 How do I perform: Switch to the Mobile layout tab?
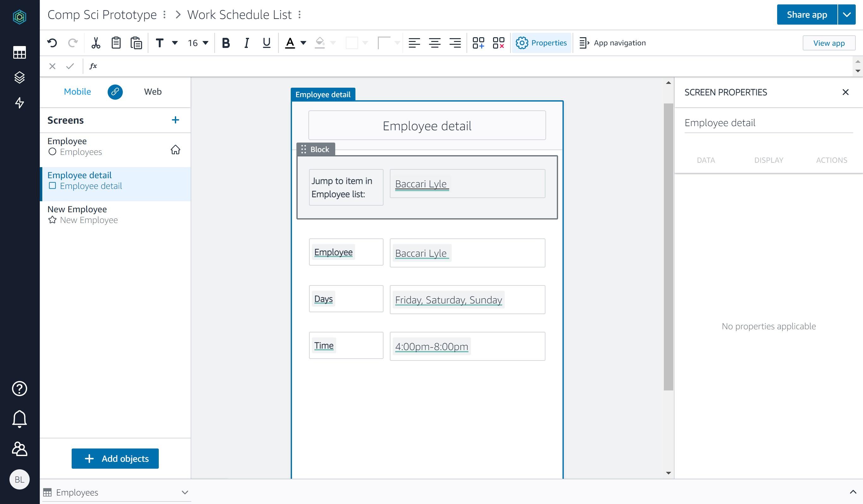pos(77,91)
